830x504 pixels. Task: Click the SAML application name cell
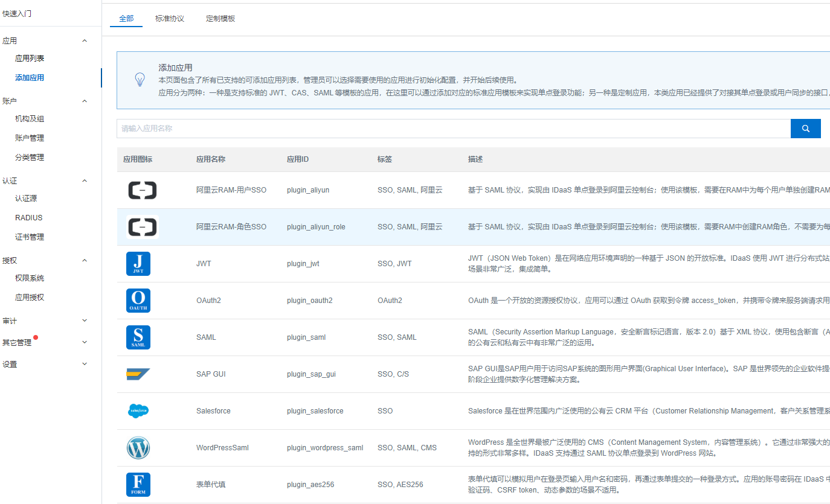(206, 337)
